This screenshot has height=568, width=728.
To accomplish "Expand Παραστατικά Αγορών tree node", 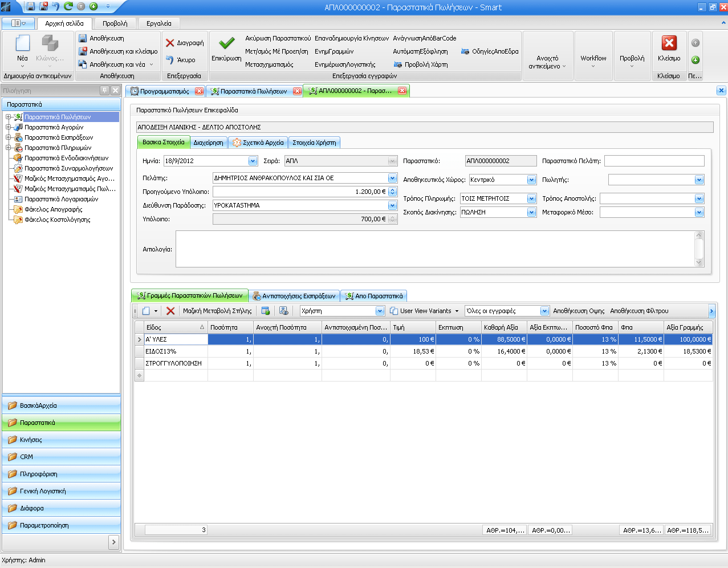I will 9,127.
